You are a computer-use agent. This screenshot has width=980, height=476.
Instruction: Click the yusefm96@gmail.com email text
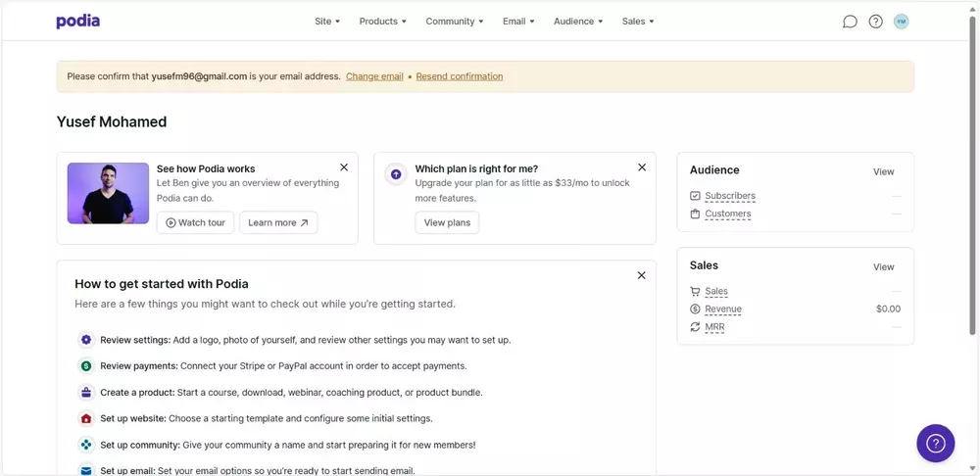199,76
